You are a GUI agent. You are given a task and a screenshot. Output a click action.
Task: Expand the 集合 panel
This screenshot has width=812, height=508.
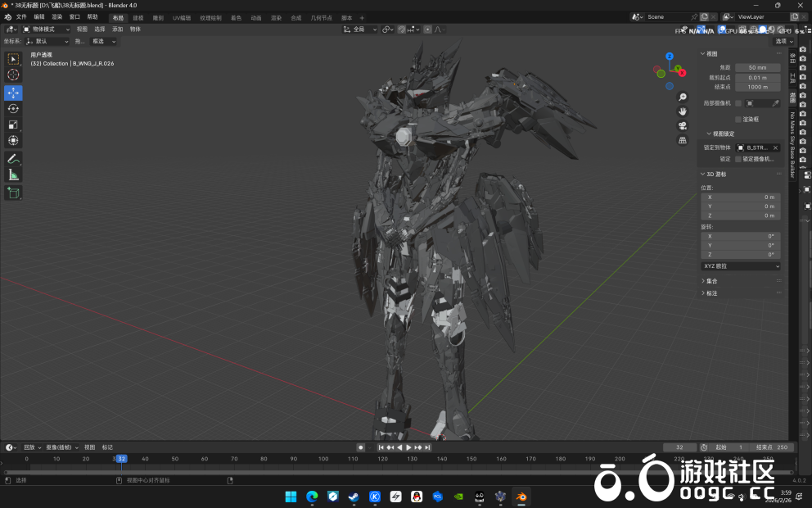coord(711,281)
